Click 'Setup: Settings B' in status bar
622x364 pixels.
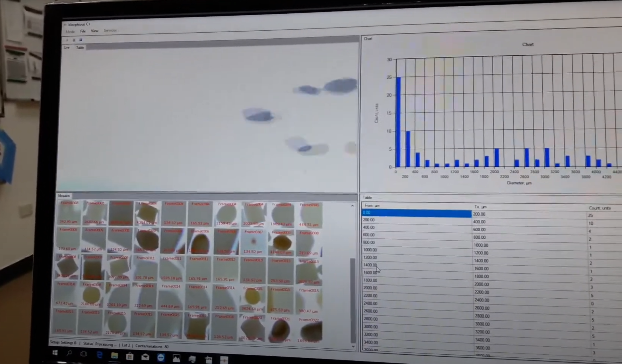click(63, 343)
